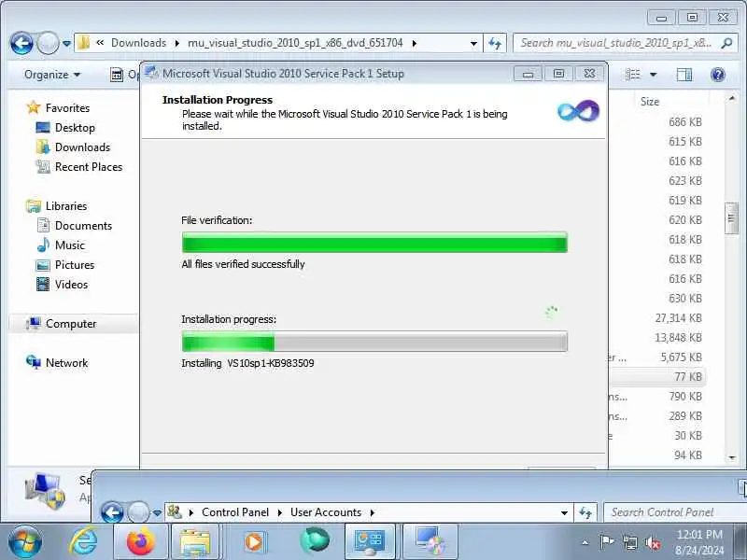This screenshot has height=560, width=747.
Task: Open explorer help via question mark icon
Action: (717, 75)
